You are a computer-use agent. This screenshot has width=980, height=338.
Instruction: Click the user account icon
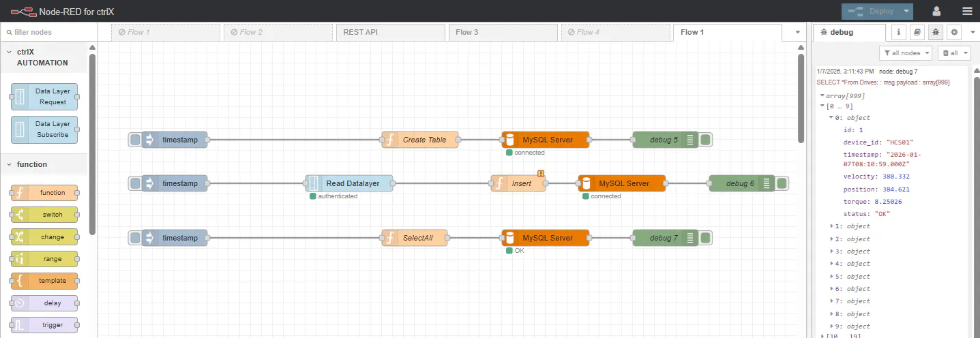pyautogui.click(x=936, y=11)
